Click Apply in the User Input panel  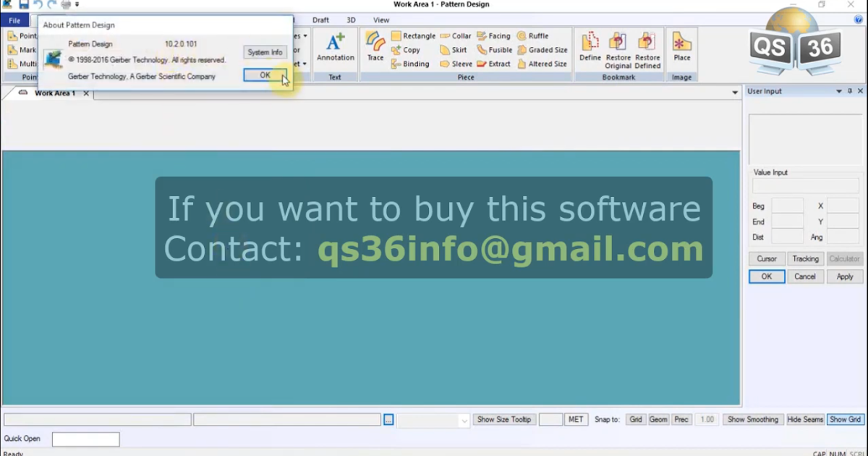point(845,276)
